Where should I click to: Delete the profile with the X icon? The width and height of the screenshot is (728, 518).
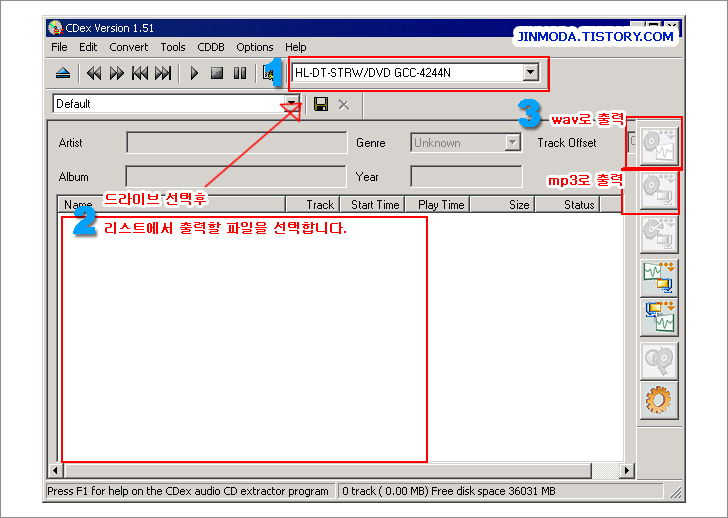coord(344,104)
